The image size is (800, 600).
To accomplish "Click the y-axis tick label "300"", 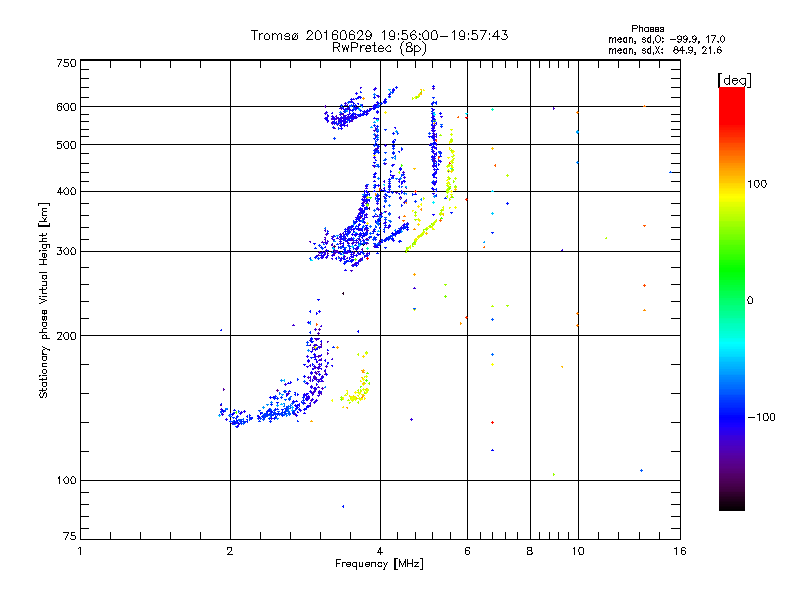I will (66, 252).
